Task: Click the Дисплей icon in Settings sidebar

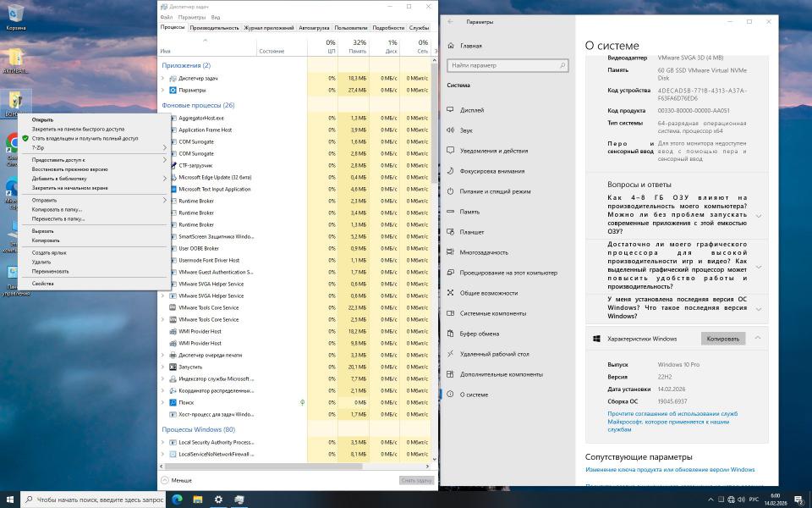Action: pos(454,110)
